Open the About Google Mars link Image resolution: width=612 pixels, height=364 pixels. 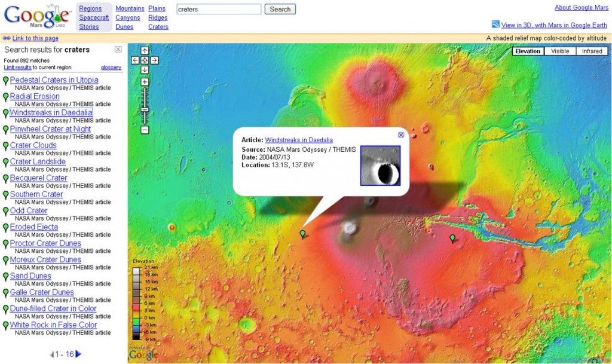coord(581,7)
